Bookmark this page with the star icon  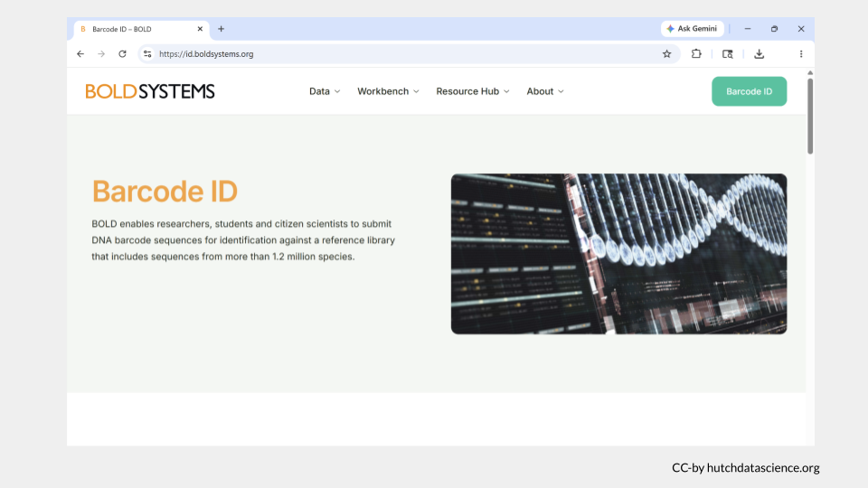tap(666, 53)
